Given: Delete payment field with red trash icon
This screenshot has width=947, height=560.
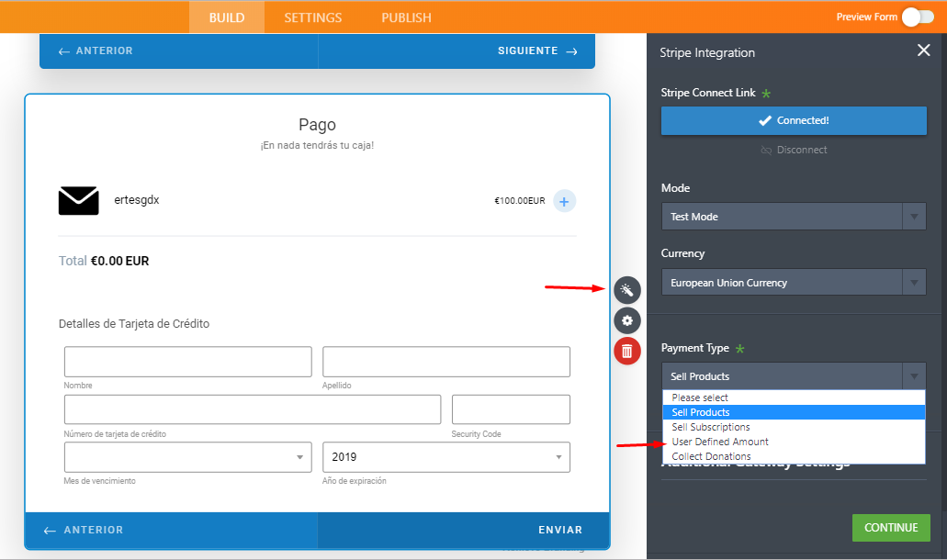Looking at the screenshot, I should 627,352.
